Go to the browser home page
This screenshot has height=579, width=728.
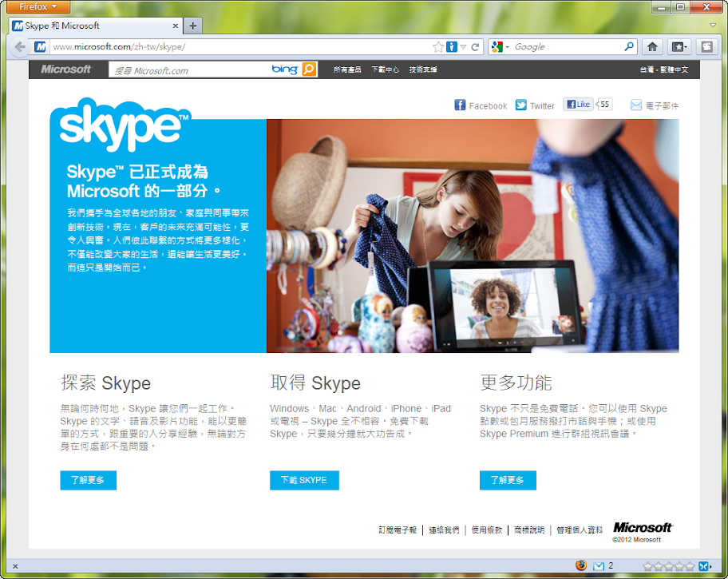(x=652, y=46)
